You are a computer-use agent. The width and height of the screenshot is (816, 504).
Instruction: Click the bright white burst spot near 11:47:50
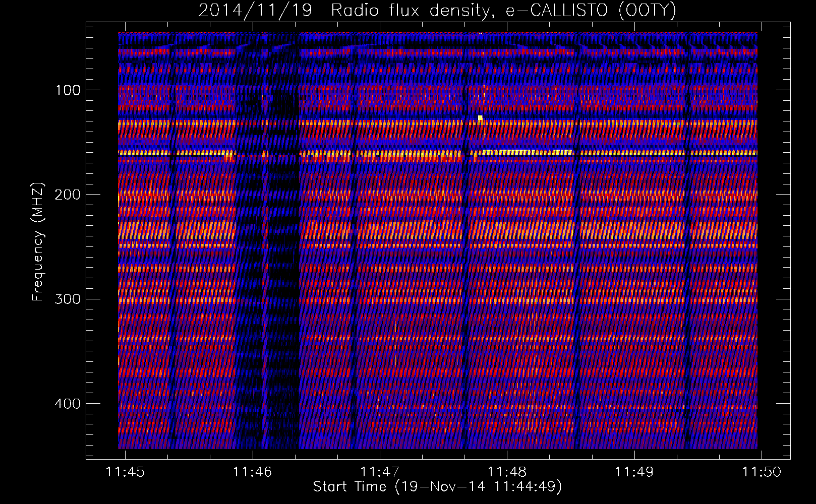(x=481, y=118)
